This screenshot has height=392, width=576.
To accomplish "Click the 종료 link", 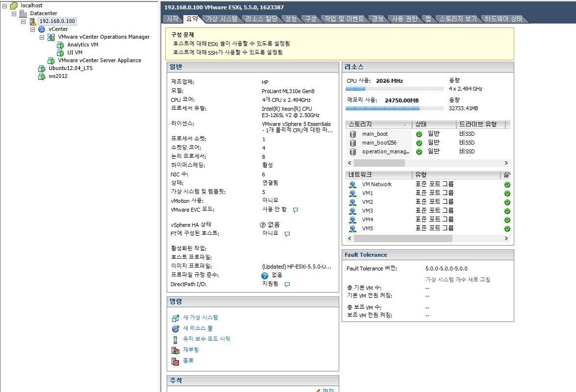I will click(x=188, y=361).
